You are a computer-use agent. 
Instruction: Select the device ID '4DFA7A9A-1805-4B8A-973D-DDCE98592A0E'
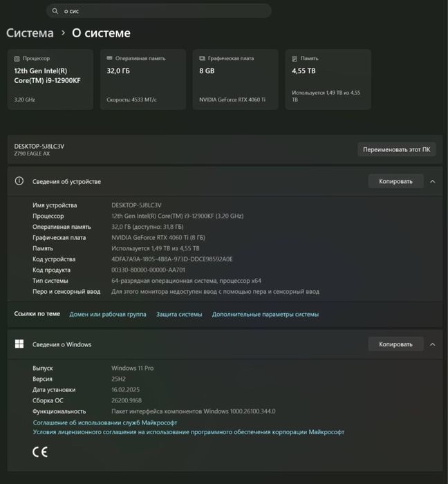click(172, 259)
